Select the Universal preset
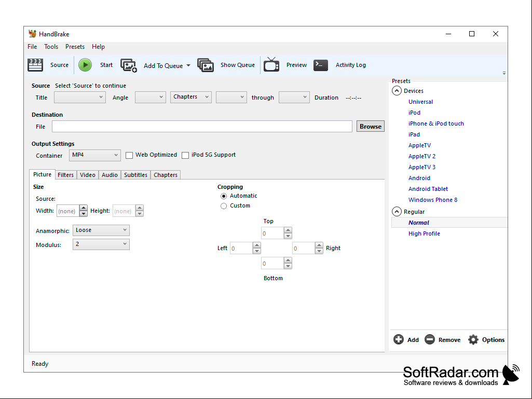 coord(421,102)
